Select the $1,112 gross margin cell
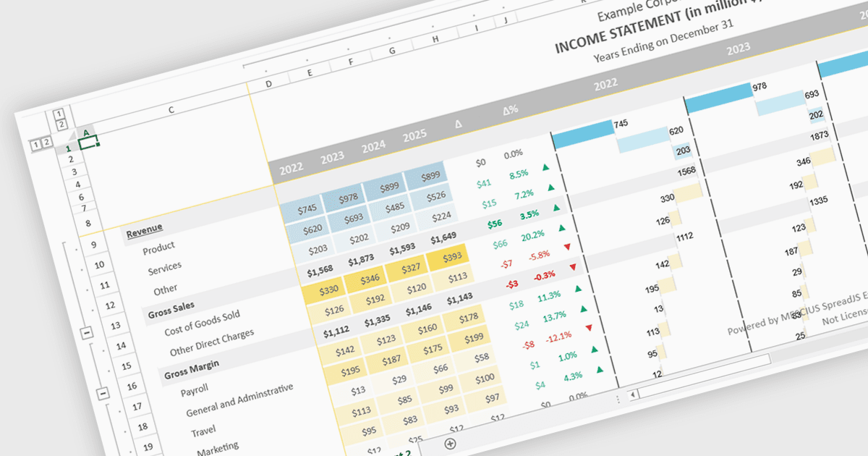 pyautogui.click(x=336, y=331)
